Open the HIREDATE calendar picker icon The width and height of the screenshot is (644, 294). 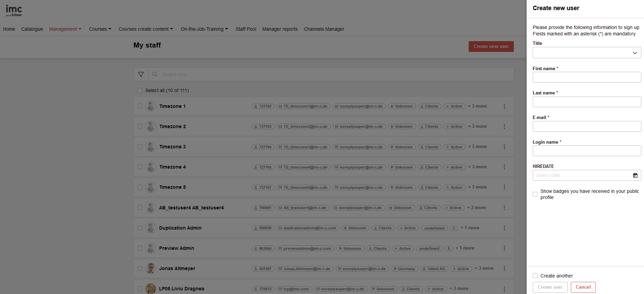635,175
